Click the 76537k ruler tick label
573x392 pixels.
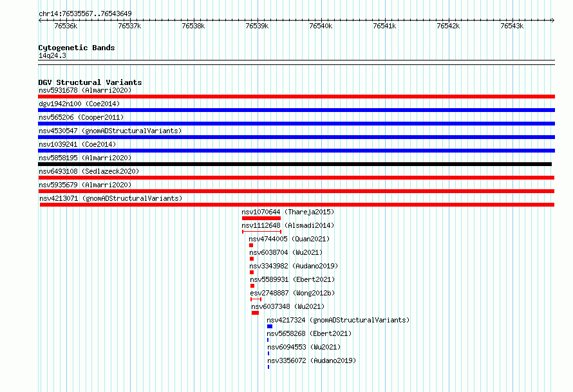(129, 26)
